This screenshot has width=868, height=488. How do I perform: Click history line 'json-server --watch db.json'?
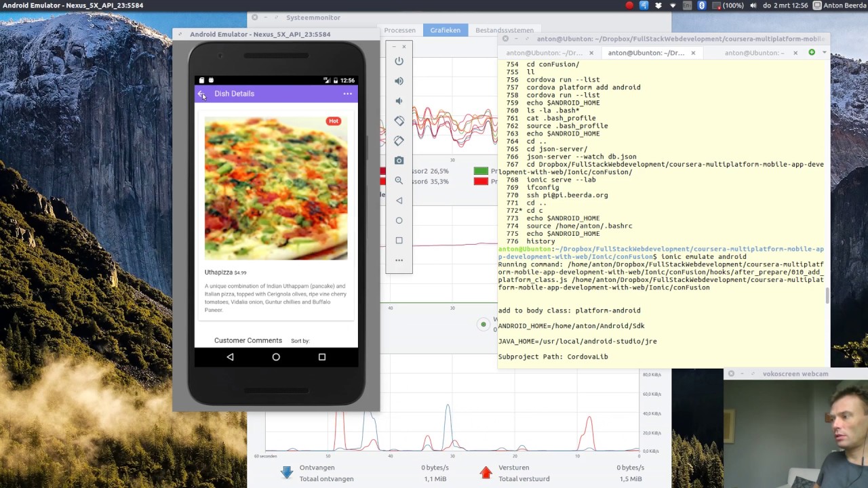(581, 157)
